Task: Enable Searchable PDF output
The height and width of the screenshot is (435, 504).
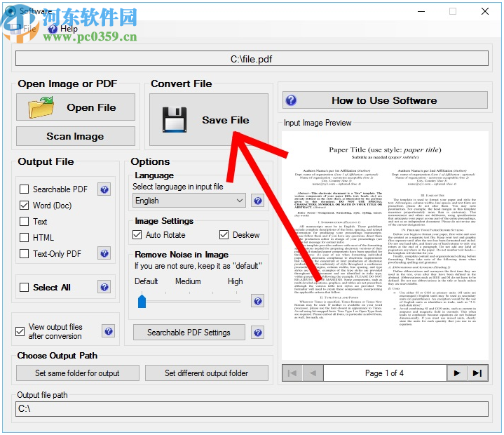Action: pos(24,189)
